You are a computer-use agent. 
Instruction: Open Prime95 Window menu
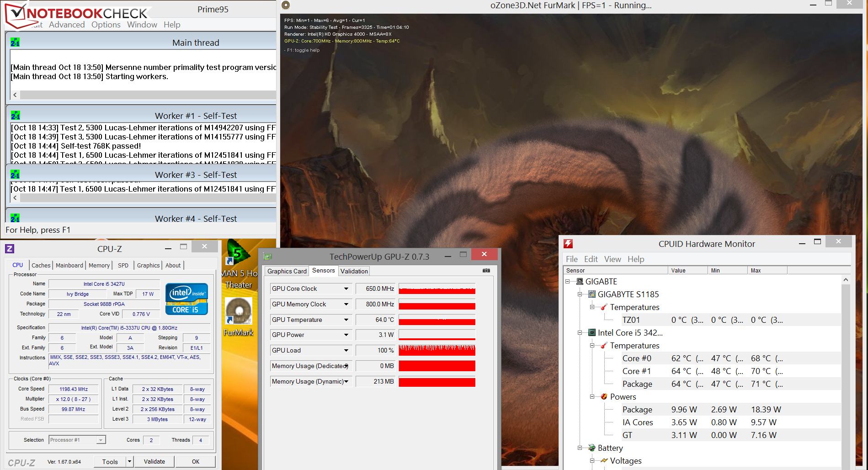(x=142, y=25)
